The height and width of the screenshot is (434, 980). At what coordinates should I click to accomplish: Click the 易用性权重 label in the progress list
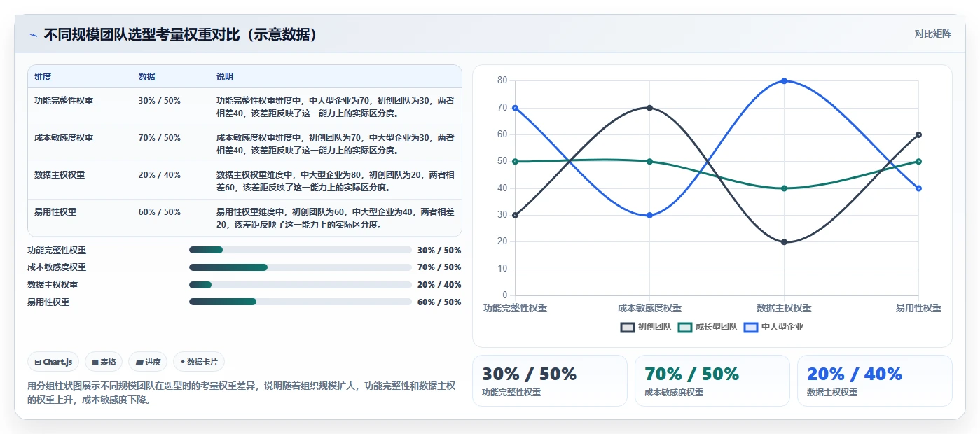(x=48, y=302)
